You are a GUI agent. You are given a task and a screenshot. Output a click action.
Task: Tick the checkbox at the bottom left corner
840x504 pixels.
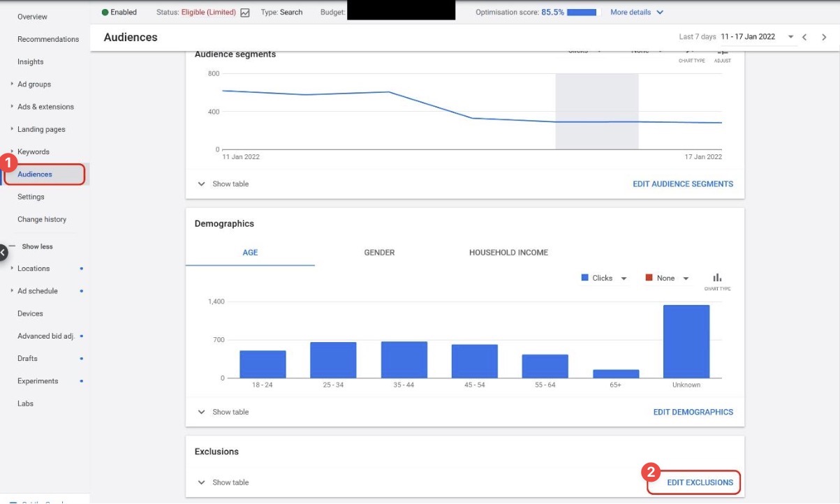tap(13, 501)
